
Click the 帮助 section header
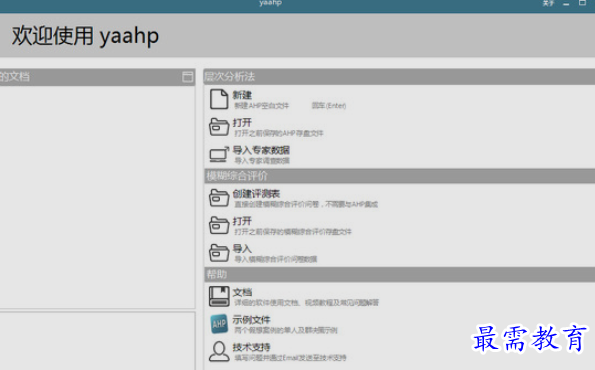point(400,274)
